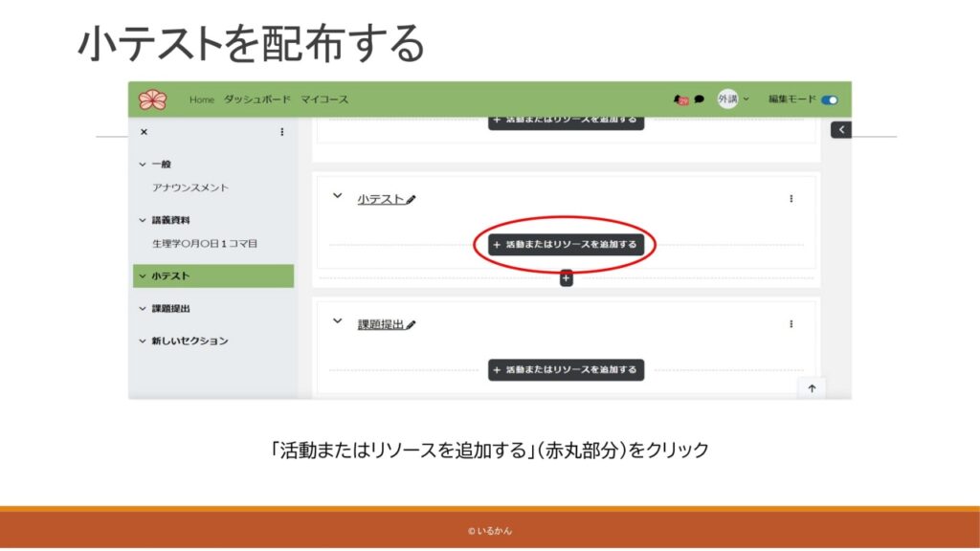Collapse the 小テスト section in main content
Screen dimensions: 980x551
pyautogui.click(x=337, y=196)
